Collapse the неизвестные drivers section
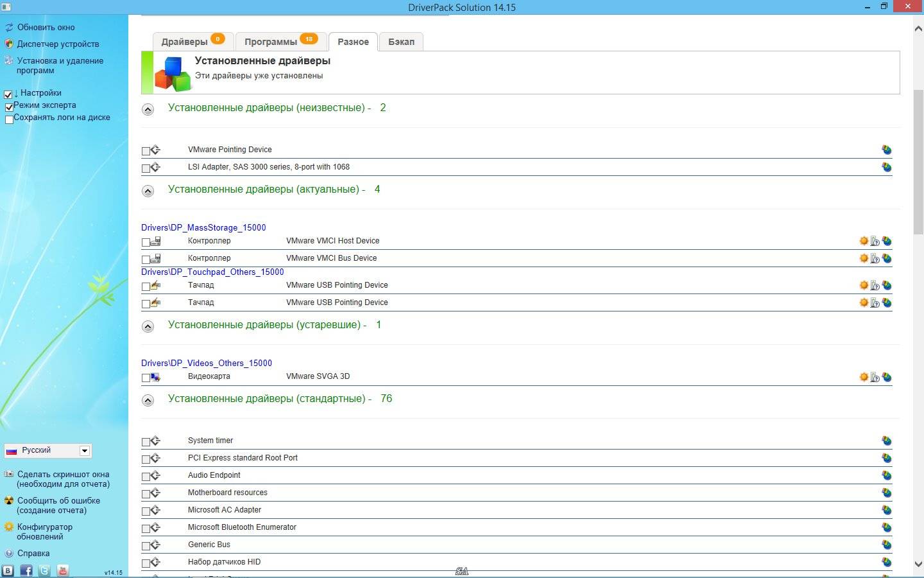 148,109
